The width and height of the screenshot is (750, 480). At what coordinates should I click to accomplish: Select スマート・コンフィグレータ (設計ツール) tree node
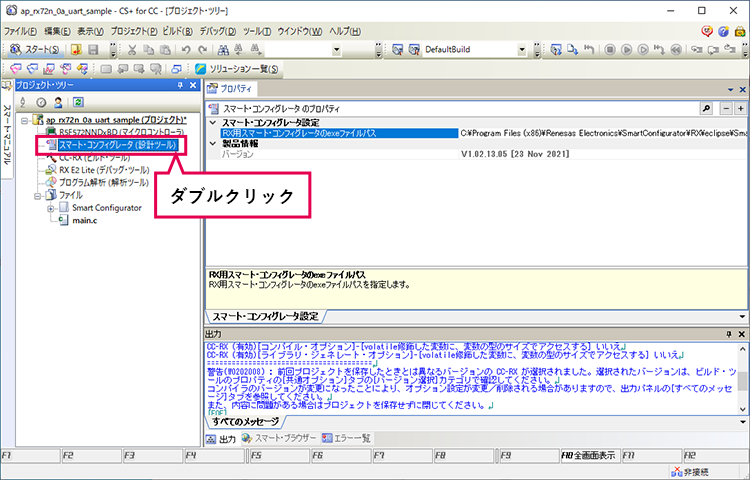[118, 144]
